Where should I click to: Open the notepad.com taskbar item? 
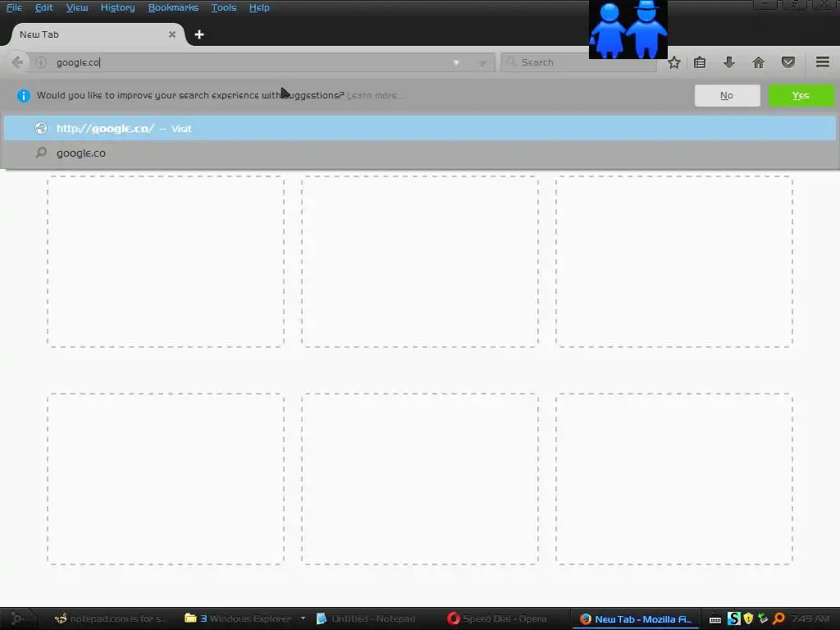(x=110, y=619)
